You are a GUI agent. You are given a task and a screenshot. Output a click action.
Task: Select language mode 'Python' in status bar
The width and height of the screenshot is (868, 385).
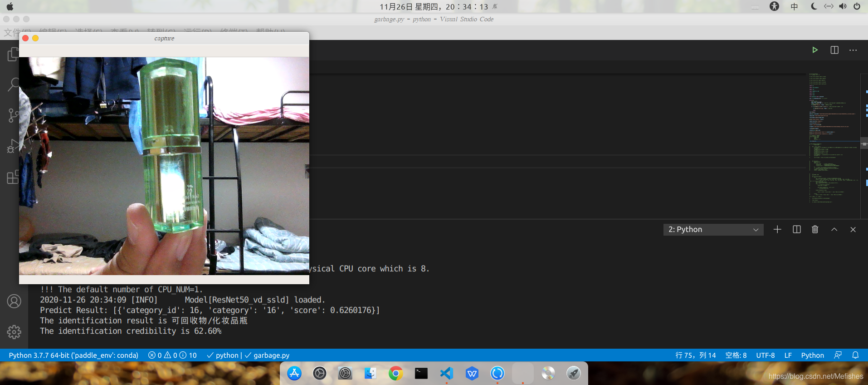coord(812,355)
